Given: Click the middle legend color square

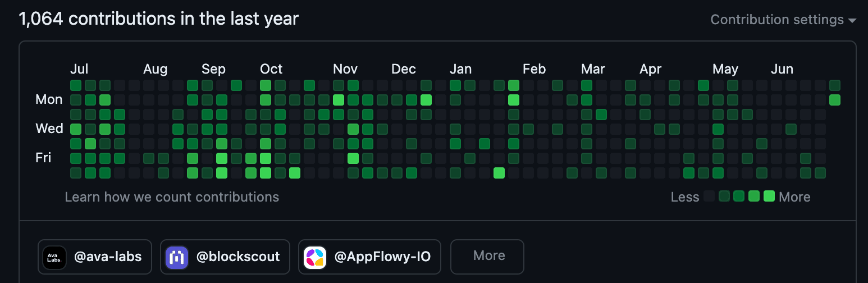Looking at the screenshot, I should coord(739,196).
